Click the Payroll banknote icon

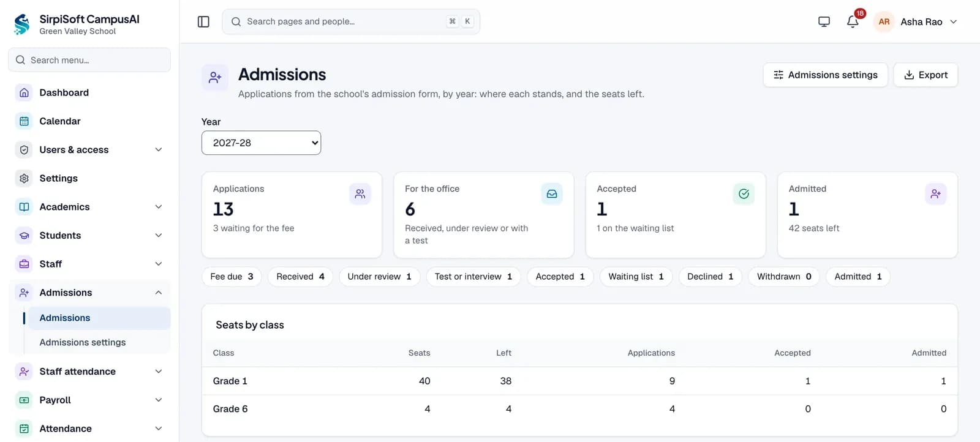click(x=24, y=400)
